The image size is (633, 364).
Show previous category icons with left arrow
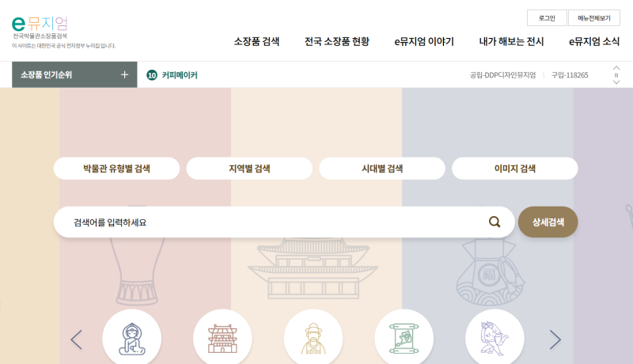click(x=76, y=339)
